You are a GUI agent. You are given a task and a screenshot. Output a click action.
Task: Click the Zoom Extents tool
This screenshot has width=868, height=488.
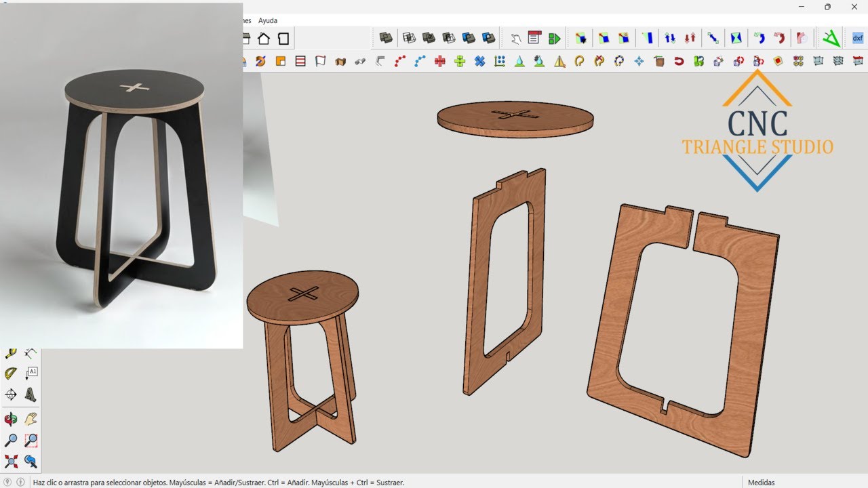click(11, 462)
